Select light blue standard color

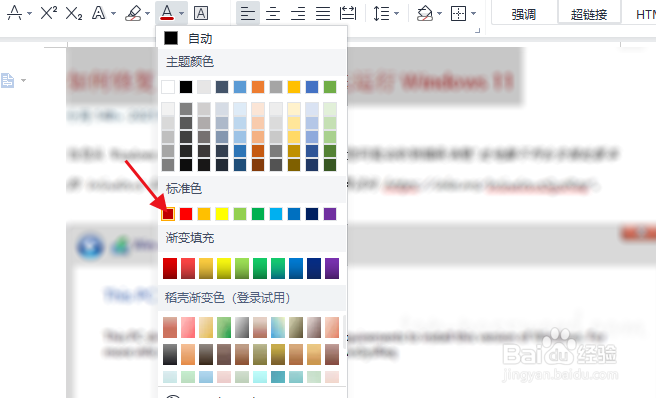click(276, 214)
